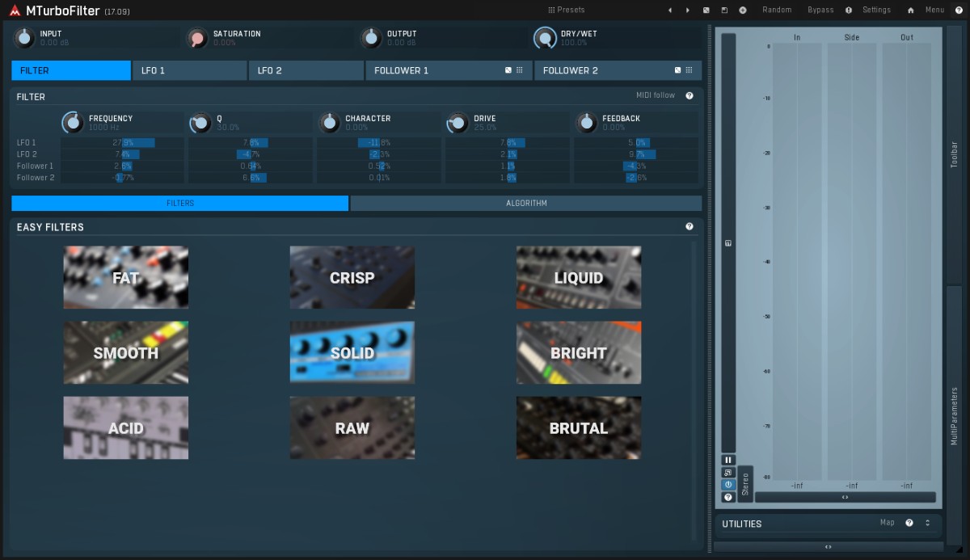This screenshot has height=560, width=970.
Task: Choose the RAW easy filter
Action: [352, 427]
